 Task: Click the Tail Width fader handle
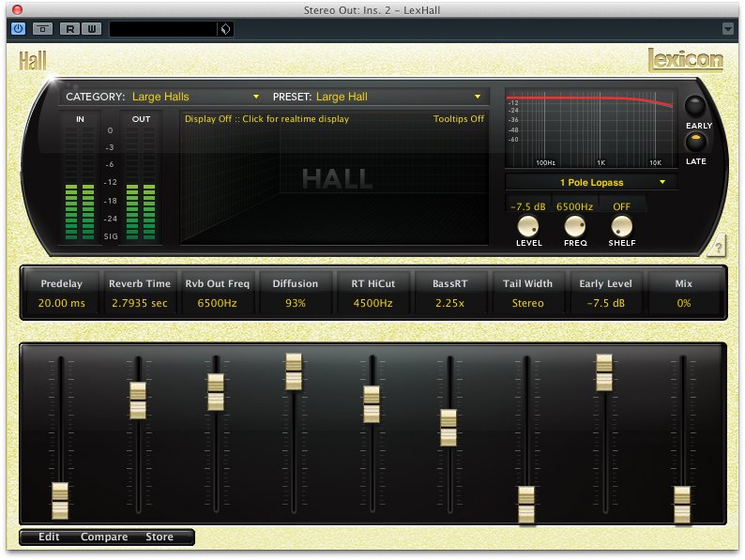[526, 505]
